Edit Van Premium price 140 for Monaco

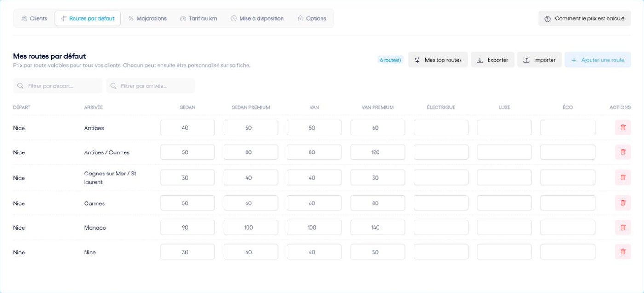click(x=378, y=227)
